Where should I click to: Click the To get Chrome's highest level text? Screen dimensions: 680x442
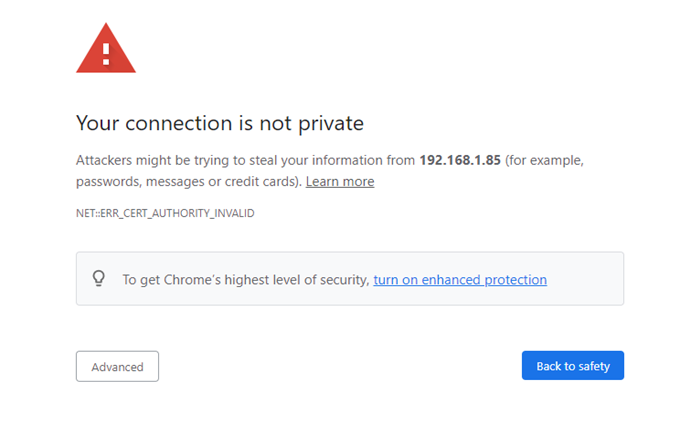click(245, 280)
